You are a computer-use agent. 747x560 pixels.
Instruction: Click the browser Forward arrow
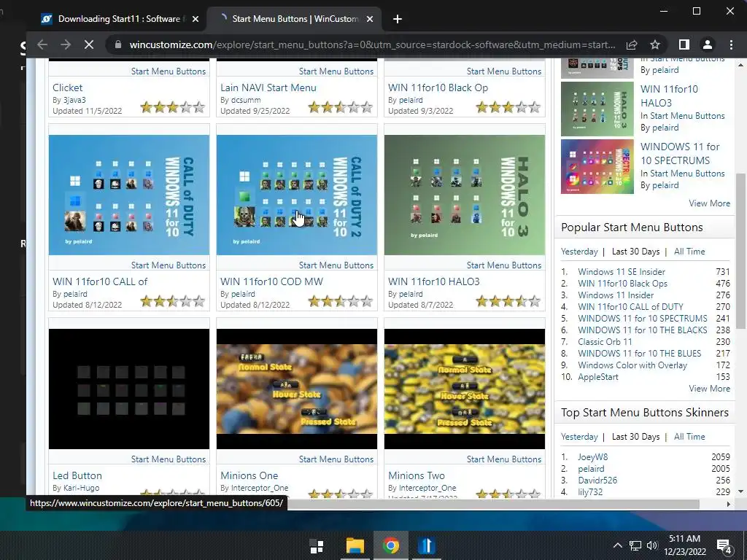point(66,44)
